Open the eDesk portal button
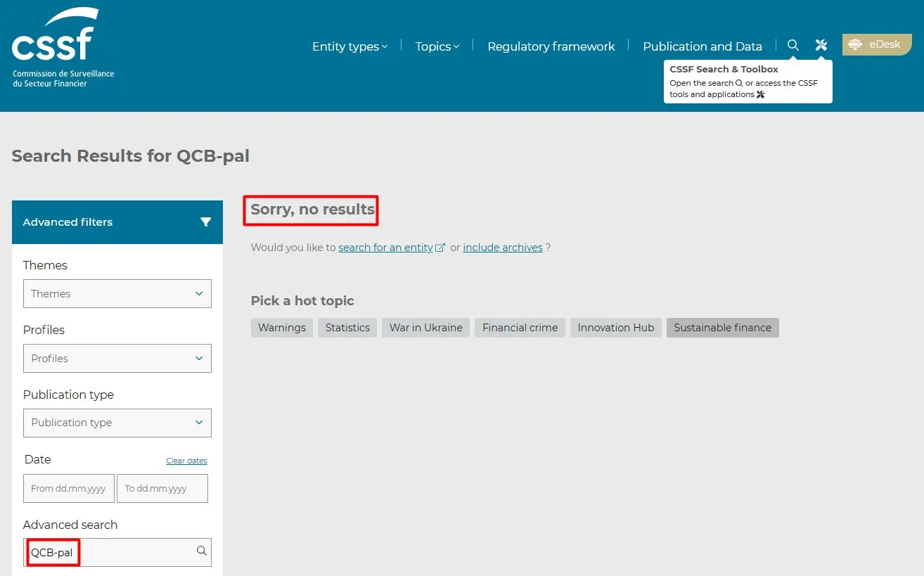The image size is (924, 576). [x=876, y=44]
